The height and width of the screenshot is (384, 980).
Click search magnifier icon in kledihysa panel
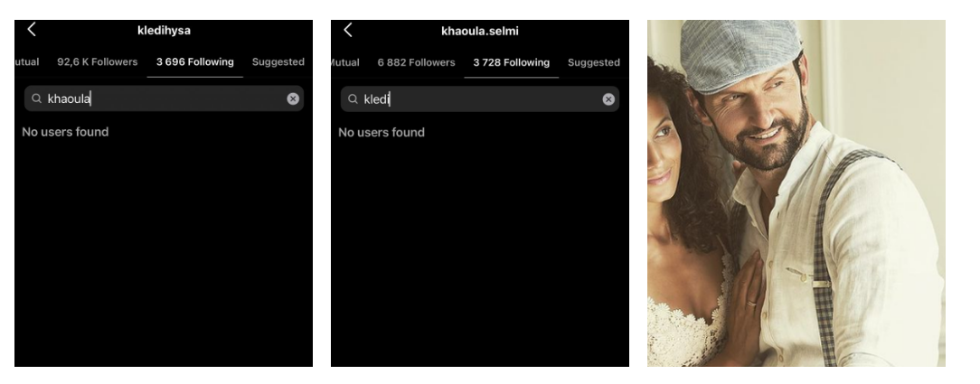[x=37, y=98]
